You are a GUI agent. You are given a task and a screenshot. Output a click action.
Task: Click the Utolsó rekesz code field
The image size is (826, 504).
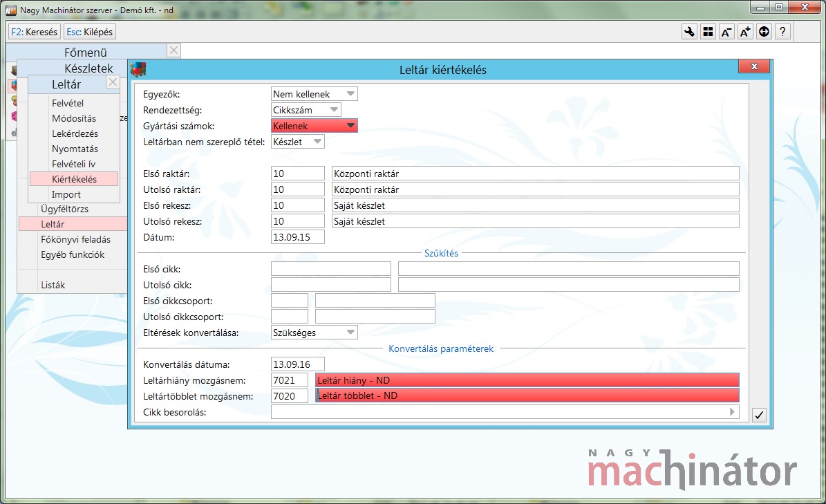(x=298, y=221)
